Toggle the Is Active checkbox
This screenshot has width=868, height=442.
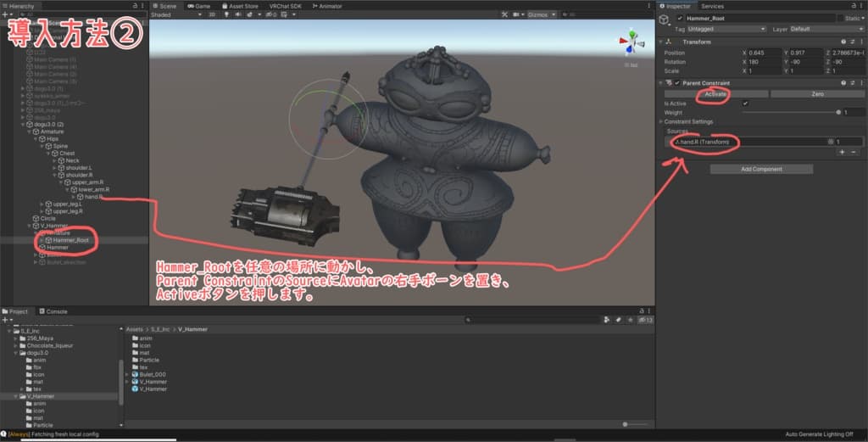pyautogui.click(x=745, y=104)
